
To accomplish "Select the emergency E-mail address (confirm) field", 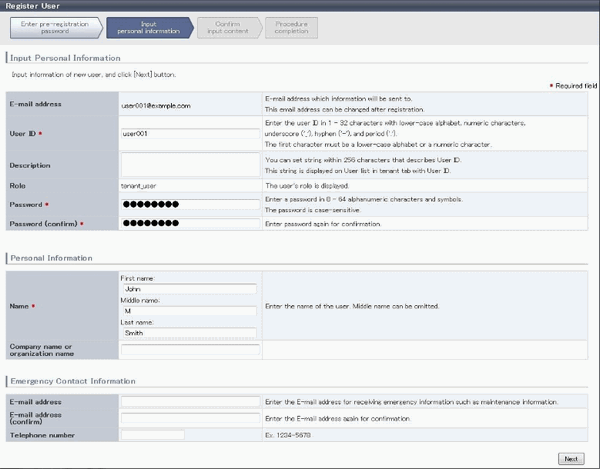I will [x=189, y=418].
